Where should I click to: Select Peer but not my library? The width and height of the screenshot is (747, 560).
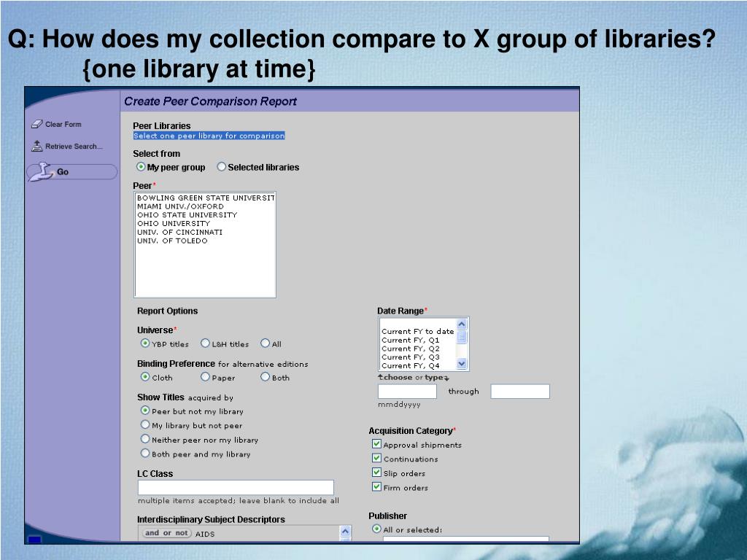click(x=145, y=410)
